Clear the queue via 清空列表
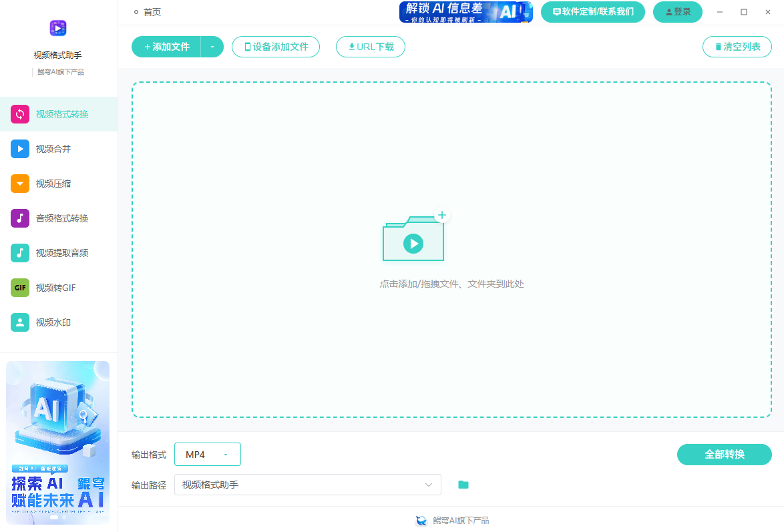This screenshot has width=784, height=532. [737, 47]
